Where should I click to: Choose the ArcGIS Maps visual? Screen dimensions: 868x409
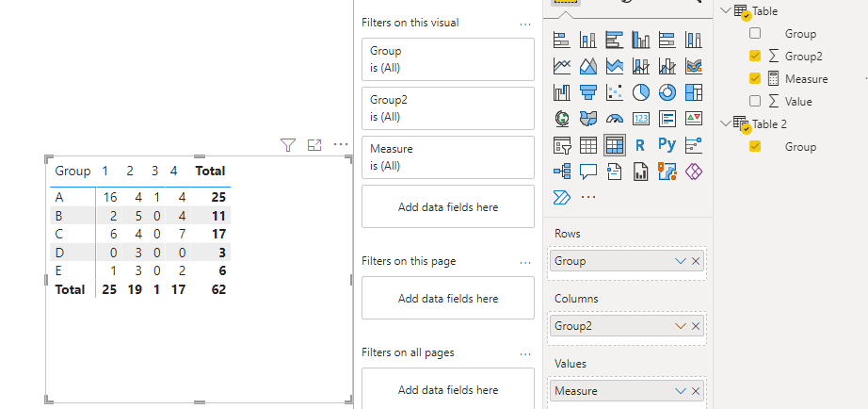tap(667, 172)
